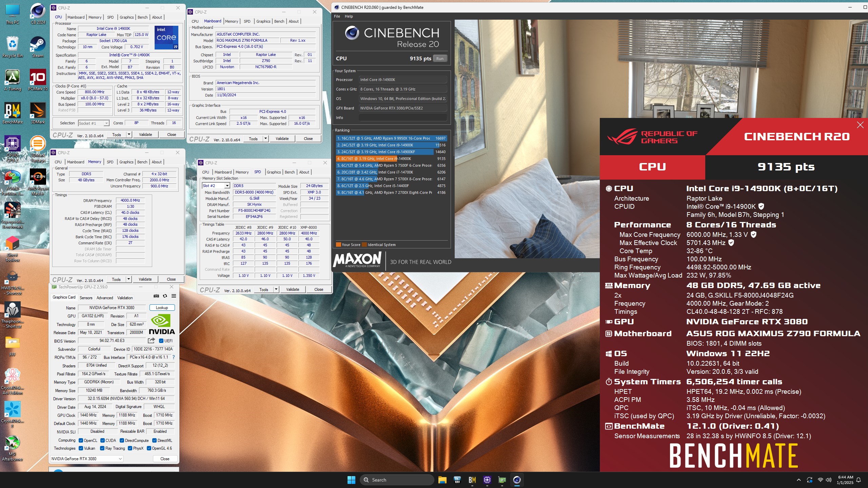
Task: Select the AMD Ryzen 9 9950X ranking bar
Action: pyautogui.click(x=391, y=138)
